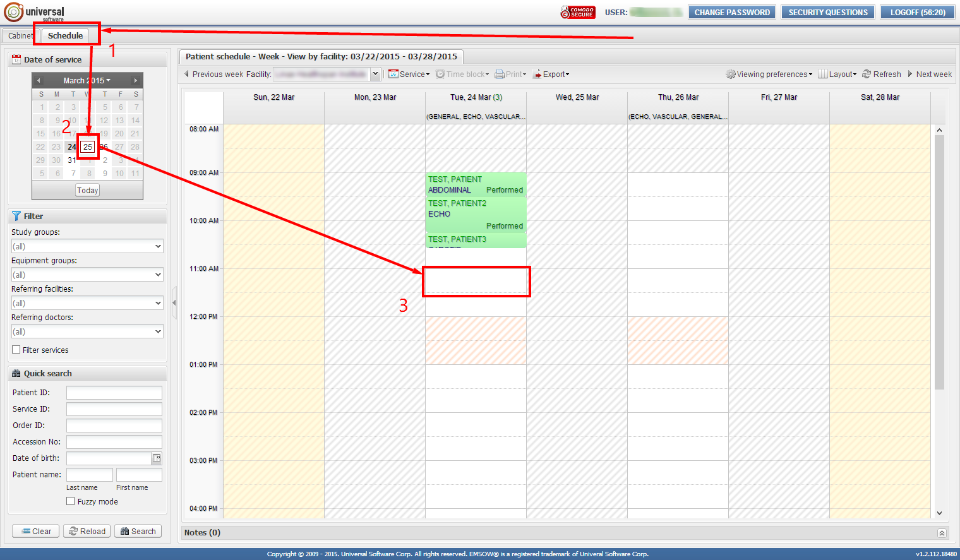Clear the quick search fields
Image resolution: width=960 pixels, height=560 pixels.
pyautogui.click(x=36, y=532)
